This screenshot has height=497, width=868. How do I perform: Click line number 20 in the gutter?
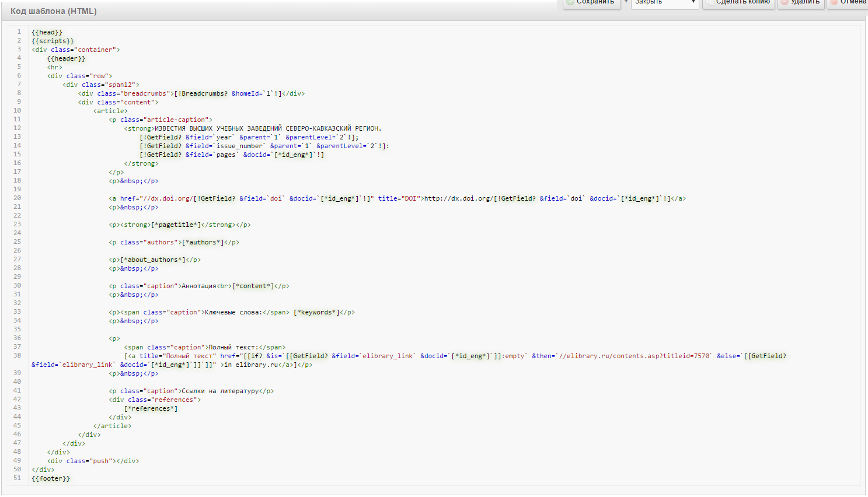coord(17,198)
